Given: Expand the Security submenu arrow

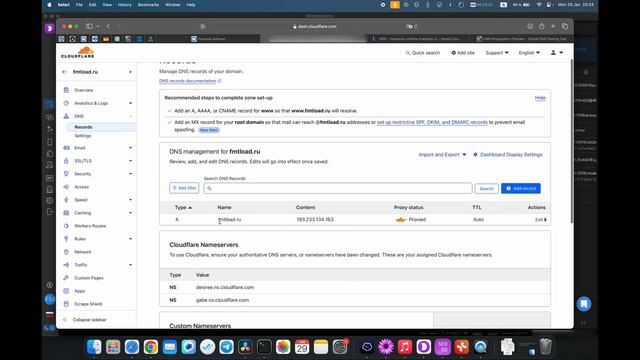Looking at the screenshot, I should coord(131,174).
